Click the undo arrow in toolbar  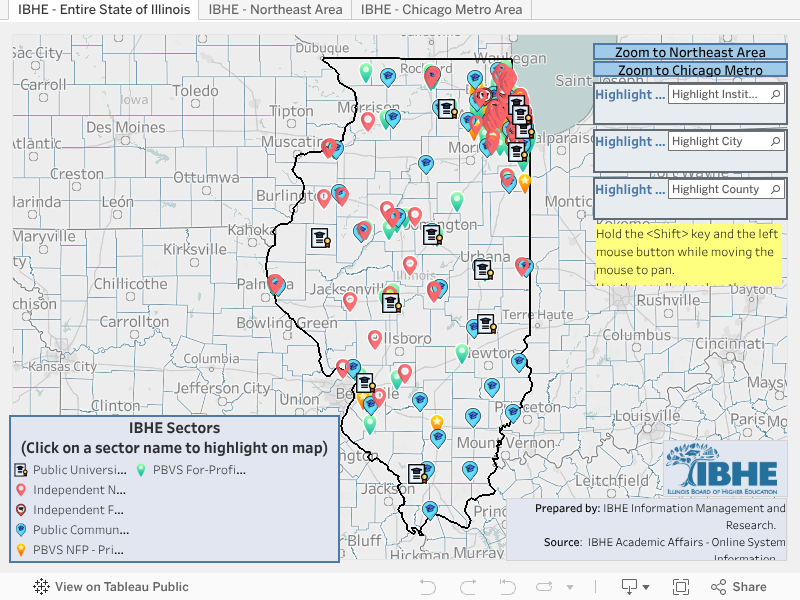428,587
